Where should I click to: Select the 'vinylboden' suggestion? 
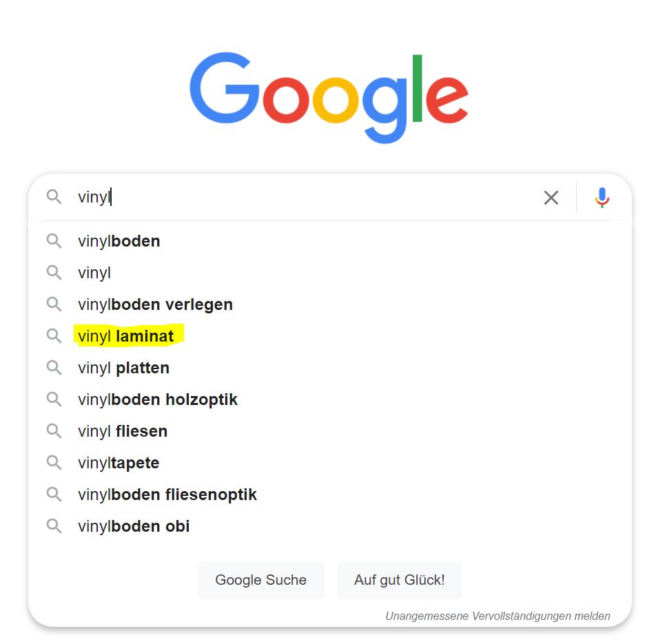[x=329, y=241]
